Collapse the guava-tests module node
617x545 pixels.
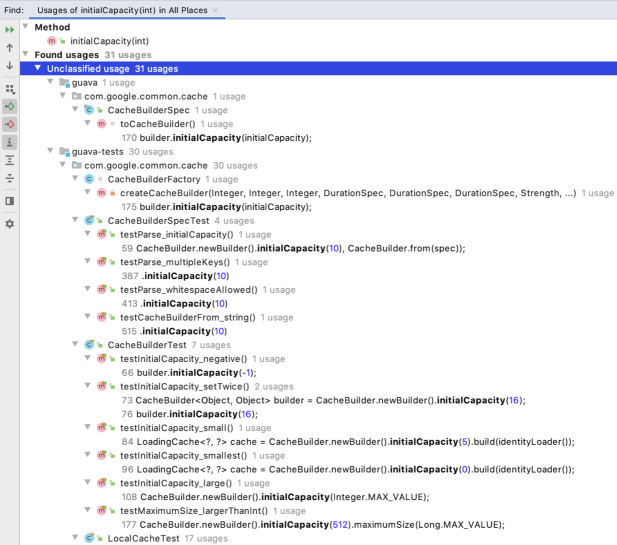click(x=50, y=150)
